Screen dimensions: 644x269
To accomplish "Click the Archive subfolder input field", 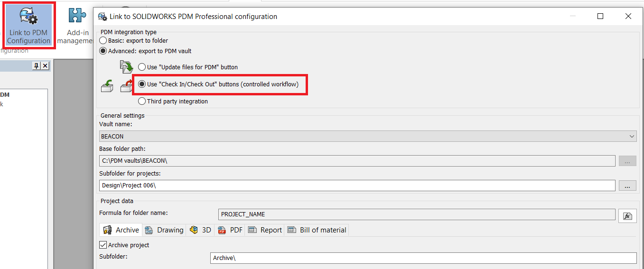I will tap(423, 258).
